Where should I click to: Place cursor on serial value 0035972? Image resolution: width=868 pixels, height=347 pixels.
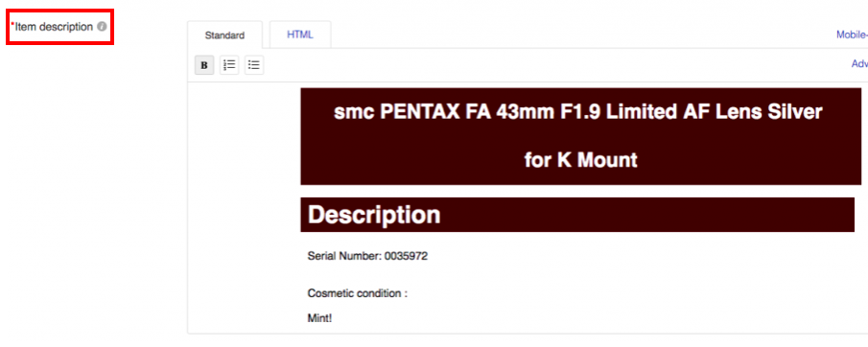tap(407, 256)
